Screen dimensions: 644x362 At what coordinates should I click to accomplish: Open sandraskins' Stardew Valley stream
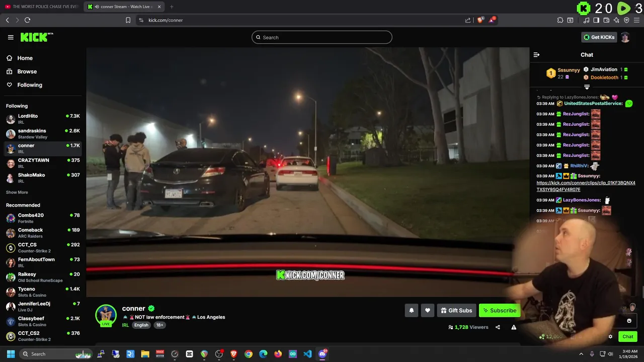coord(43,134)
